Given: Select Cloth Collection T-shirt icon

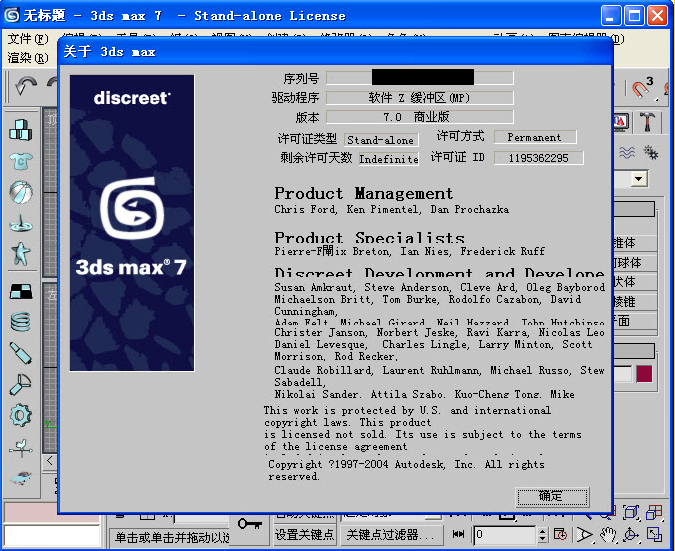Looking at the screenshot, I should (21, 161).
